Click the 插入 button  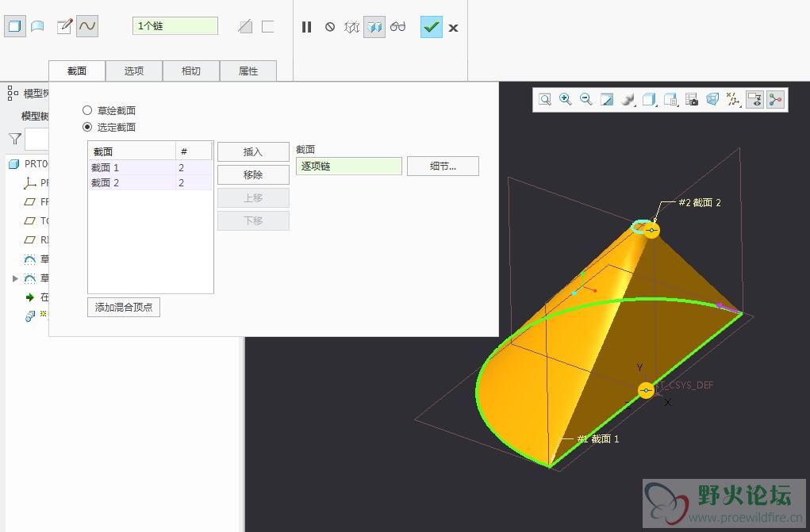253,152
